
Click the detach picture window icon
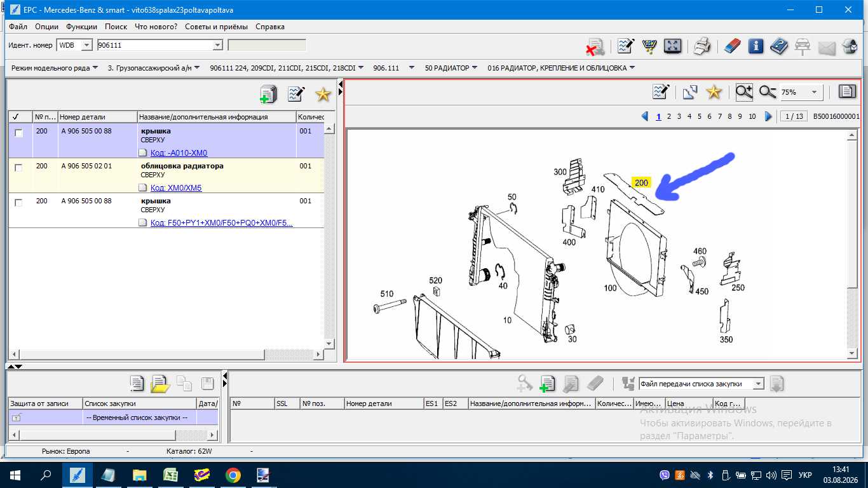(690, 91)
